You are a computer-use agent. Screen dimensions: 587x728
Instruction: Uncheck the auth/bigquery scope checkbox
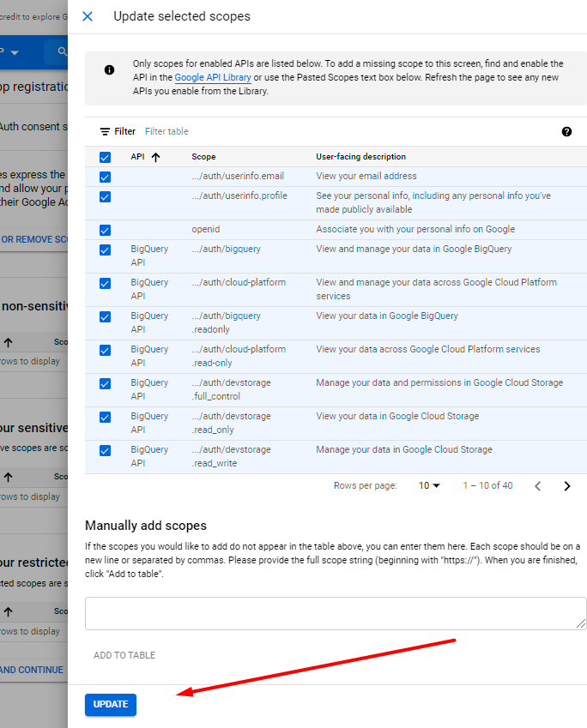click(105, 250)
